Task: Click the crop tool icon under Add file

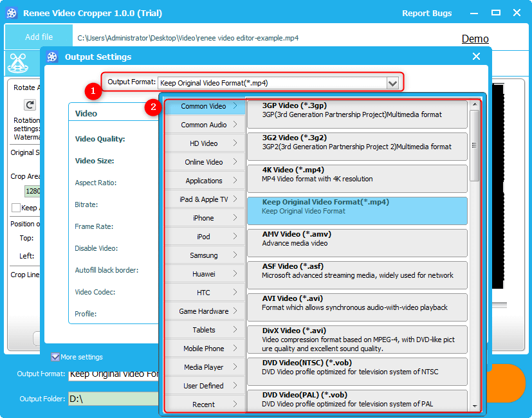Action: coord(17,62)
